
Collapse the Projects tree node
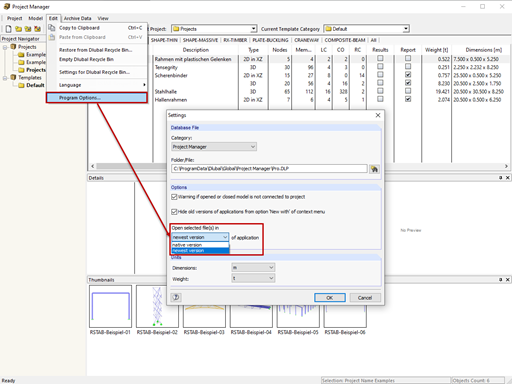pos(5,47)
